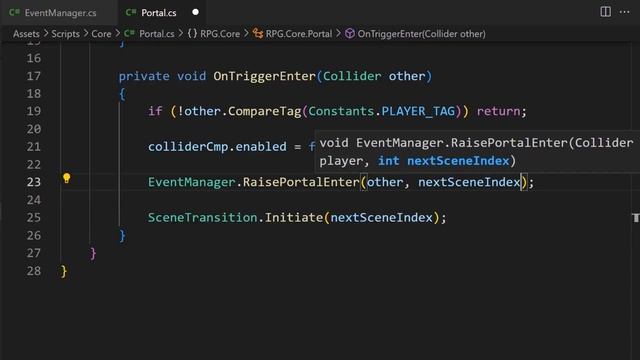Click the C# file icon on Portal.cs tab

(x=131, y=12)
